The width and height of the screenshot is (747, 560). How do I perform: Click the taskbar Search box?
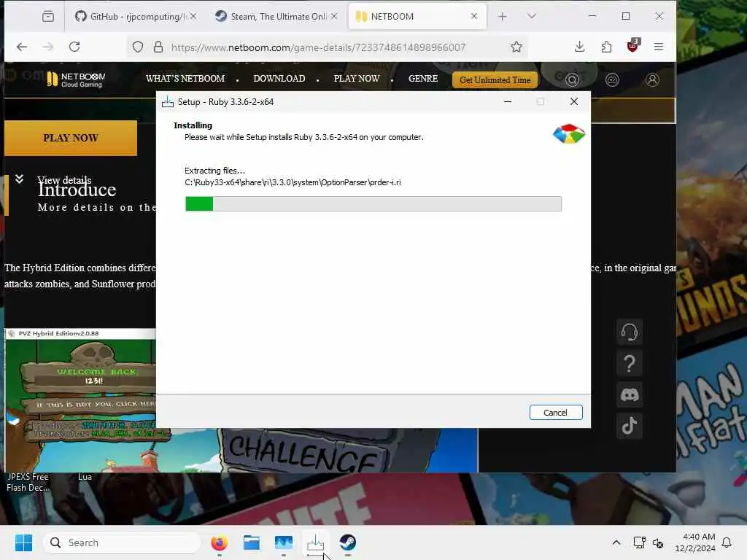click(x=122, y=542)
